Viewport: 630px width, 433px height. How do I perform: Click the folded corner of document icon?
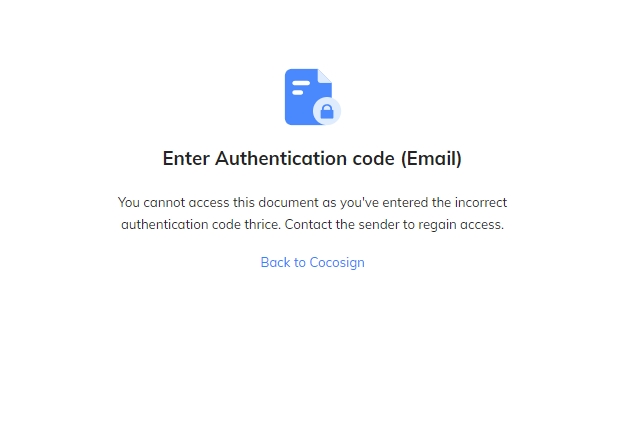coord(325,76)
